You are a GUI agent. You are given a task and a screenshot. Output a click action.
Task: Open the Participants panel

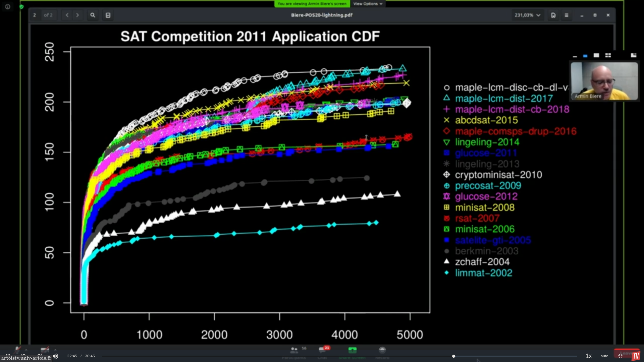coord(294,351)
